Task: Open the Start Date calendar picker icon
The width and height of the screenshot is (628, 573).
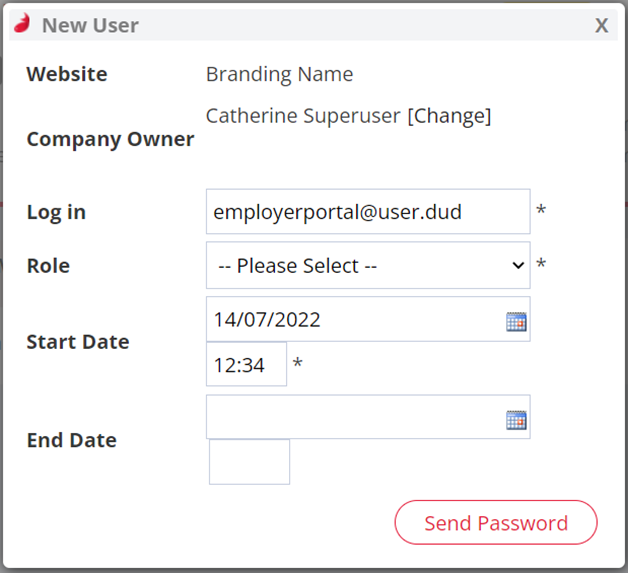Action: (x=516, y=322)
